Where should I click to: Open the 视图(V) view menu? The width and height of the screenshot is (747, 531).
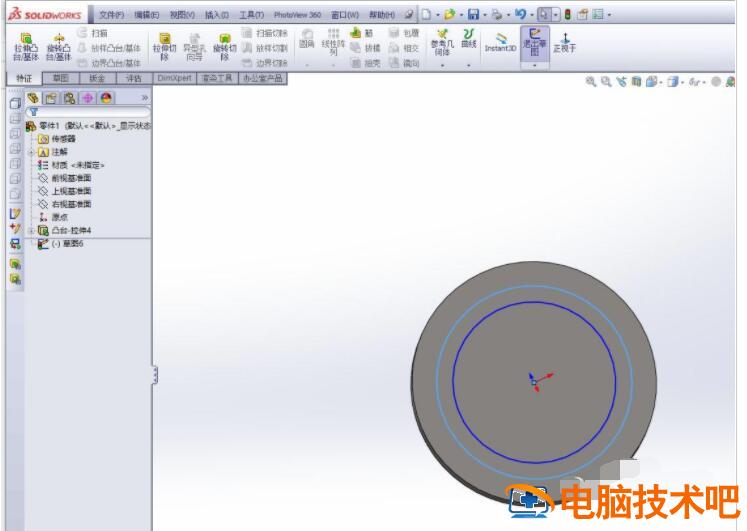click(x=182, y=15)
